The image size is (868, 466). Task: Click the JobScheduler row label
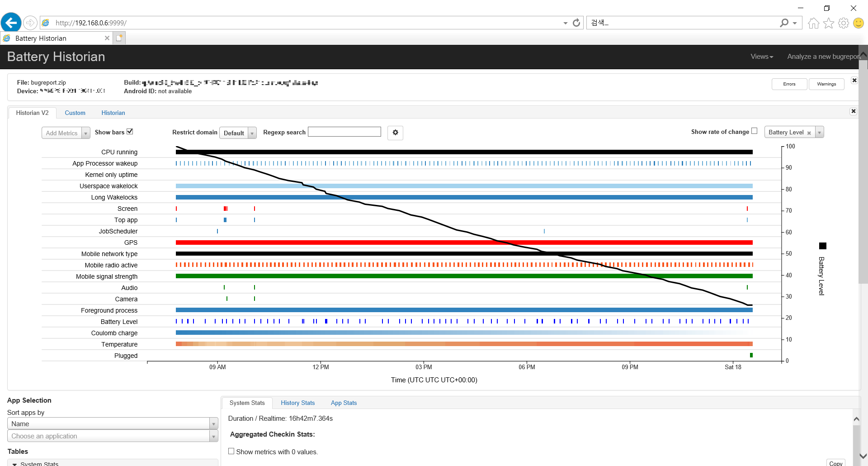(x=118, y=231)
